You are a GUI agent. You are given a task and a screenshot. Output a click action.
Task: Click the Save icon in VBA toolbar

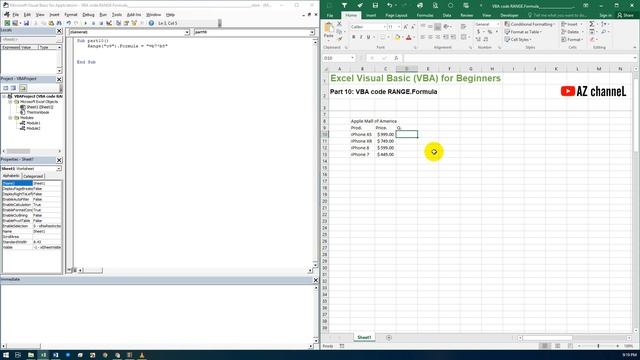(26, 23)
